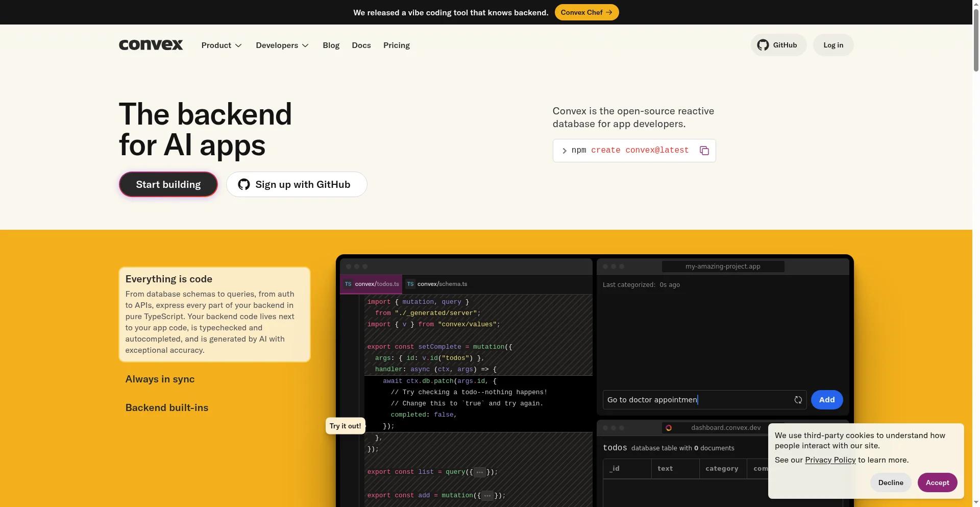Screen dimensions: 980x507
Task: Select the Always in sync section
Action: [x=160, y=379]
